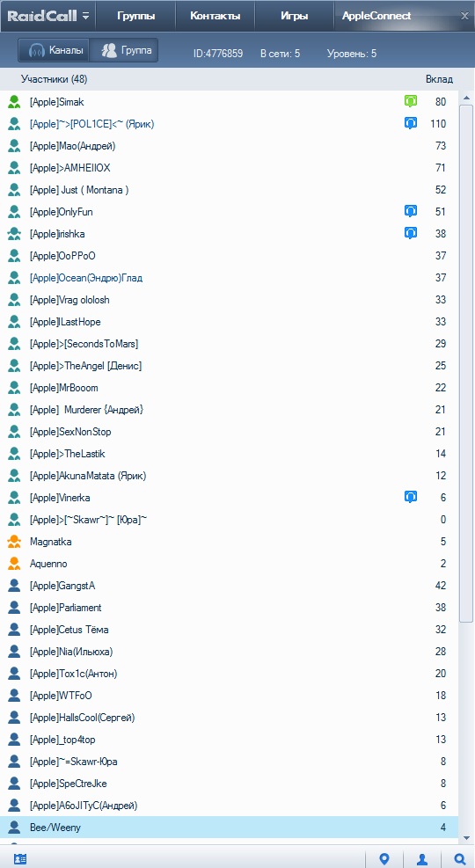Viewport: 475px width, 868px height.
Task: Close the AppleConnect tab
Action: [x=464, y=16]
